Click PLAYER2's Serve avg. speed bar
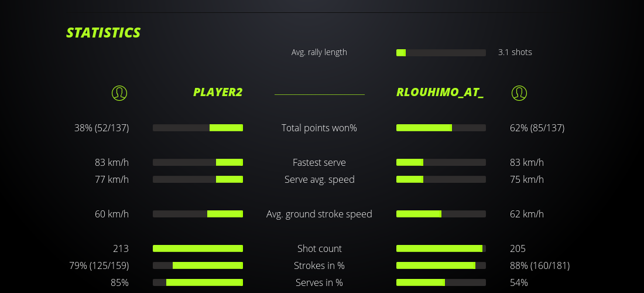The height and width of the screenshot is (293, 644). tap(198, 179)
